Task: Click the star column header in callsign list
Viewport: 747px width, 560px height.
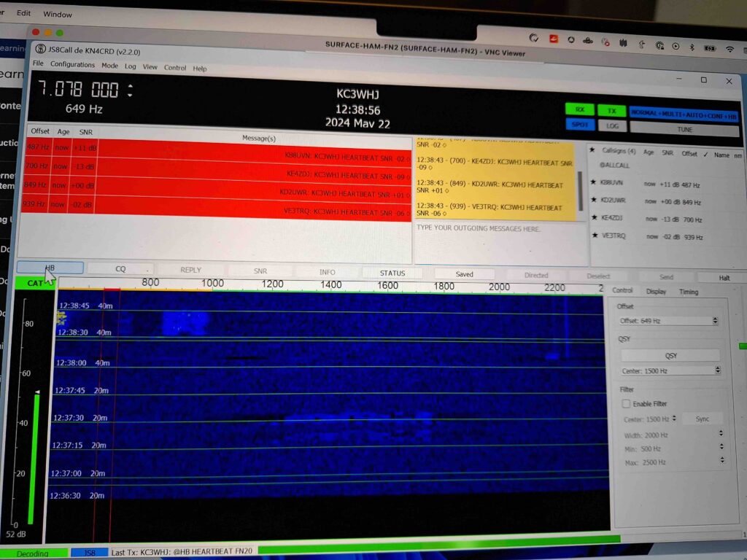Action: click(x=592, y=150)
